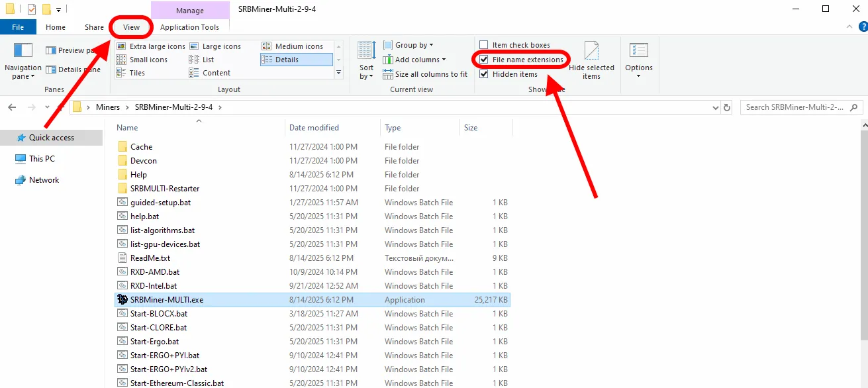Viewport: 868px width, 388px height.
Task: Switch to the Home ribbon tab
Action: [x=56, y=27]
